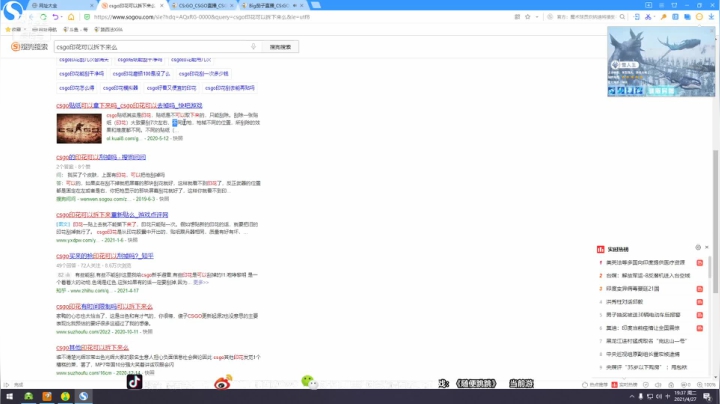Click the TikTok overlay icon at bottom

[x=135, y=382]
